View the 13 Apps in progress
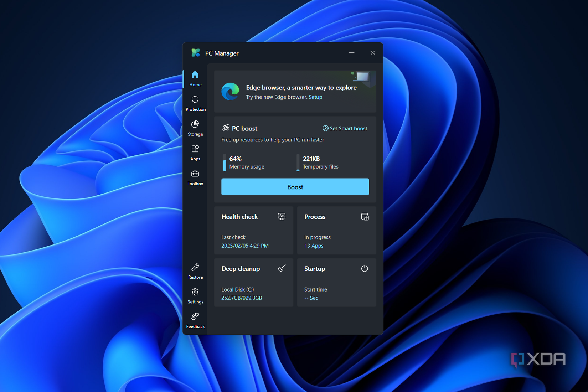The image size is (588, 392). (313, 246)
